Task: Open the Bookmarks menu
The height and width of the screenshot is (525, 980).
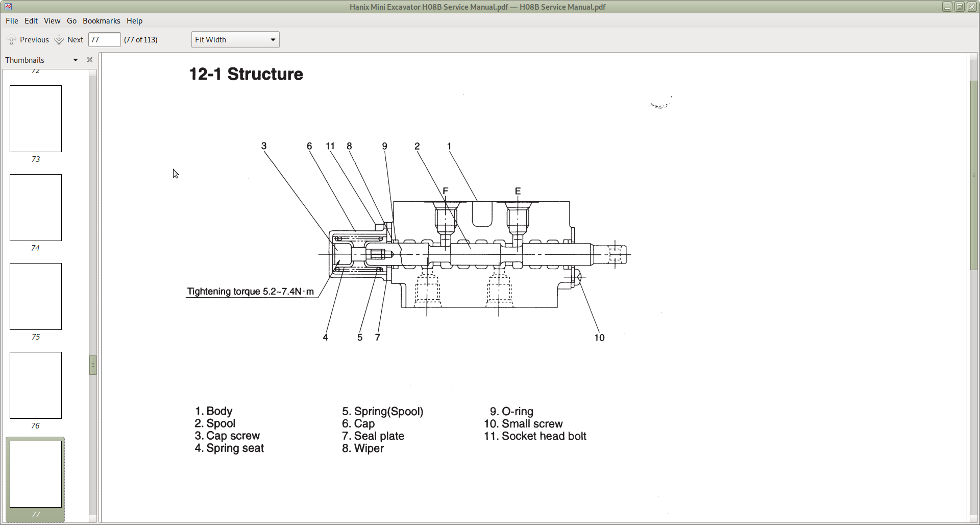Action: coord(102,21)
